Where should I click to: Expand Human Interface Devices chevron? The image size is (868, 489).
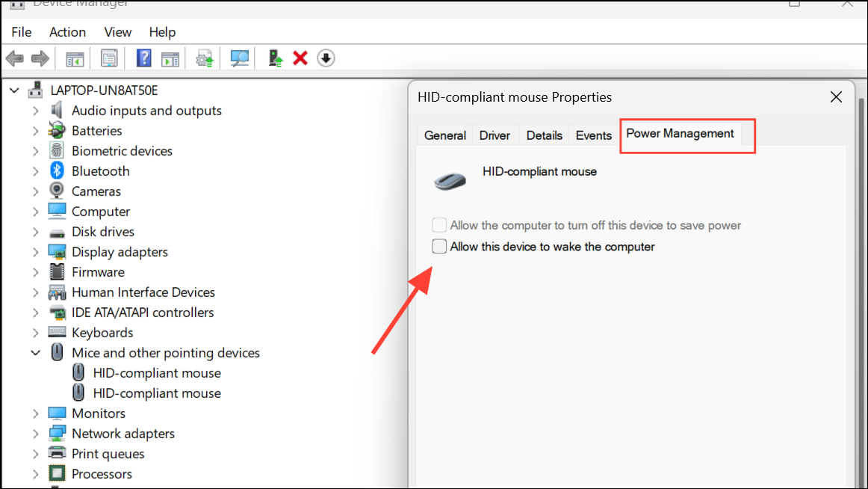[x=35, y=292]
